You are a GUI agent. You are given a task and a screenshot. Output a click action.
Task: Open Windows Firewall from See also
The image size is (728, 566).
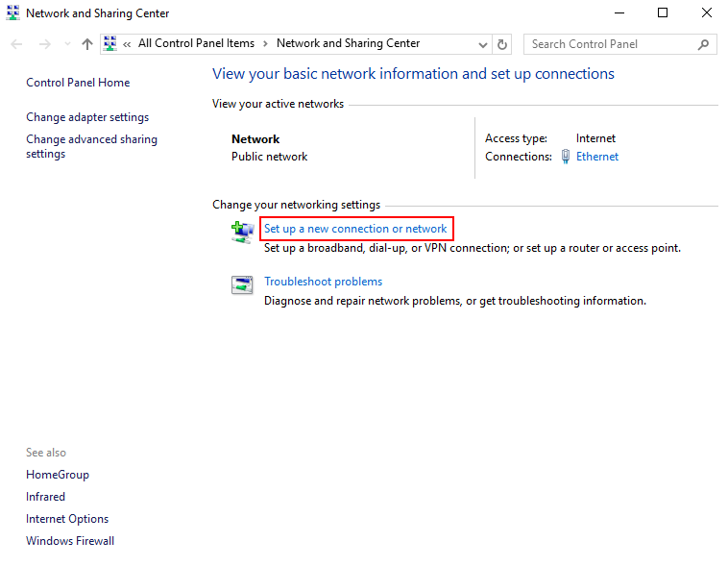(x=70, y=541)
